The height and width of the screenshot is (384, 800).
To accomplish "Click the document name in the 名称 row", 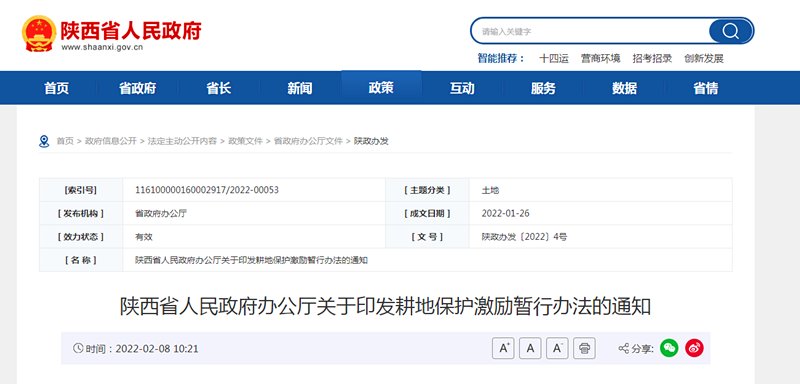I will [x=251, y=261].
